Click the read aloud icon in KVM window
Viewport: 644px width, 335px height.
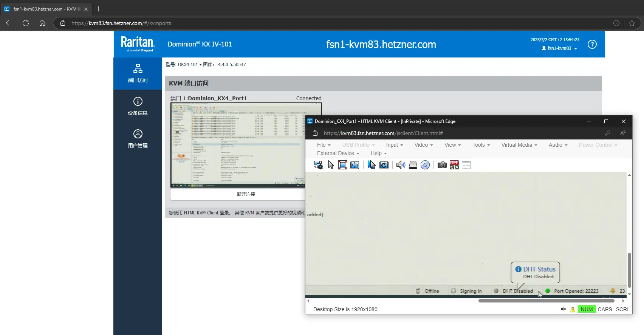pos(623,133)
